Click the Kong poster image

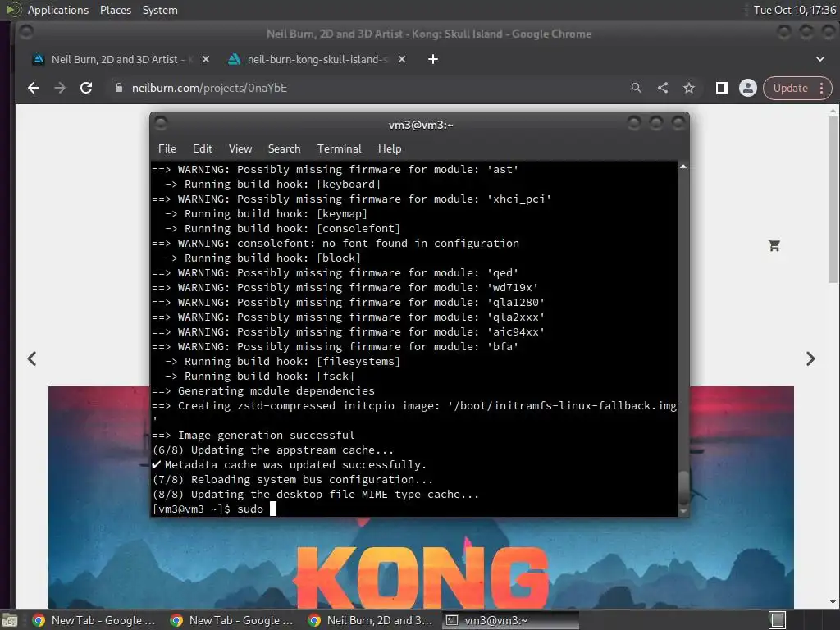(421, 563)
